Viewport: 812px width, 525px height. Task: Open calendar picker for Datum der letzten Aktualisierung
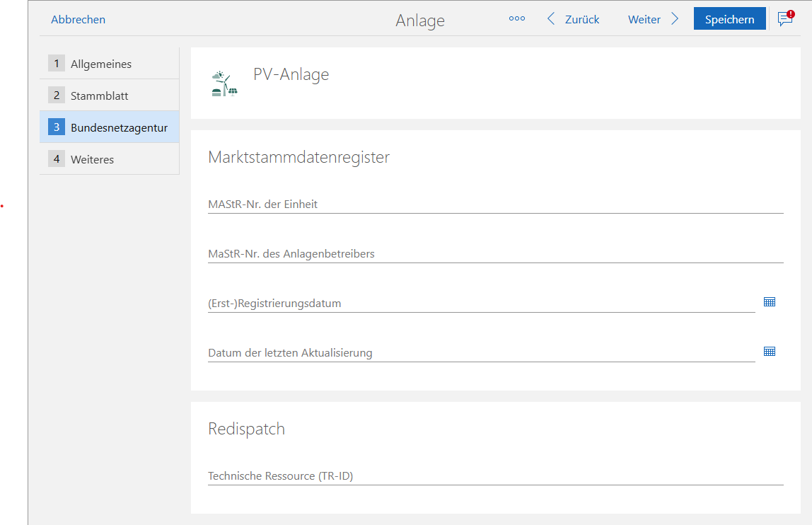point(770,351)
